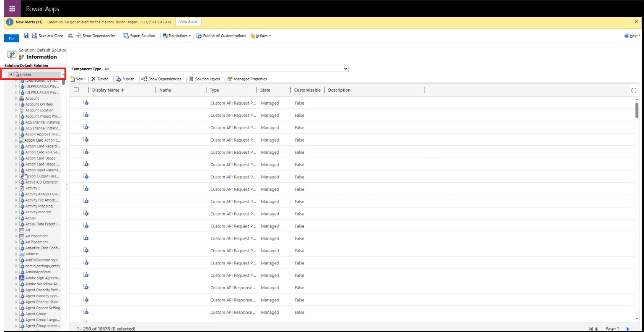Click Publish All Customizations
The width and height of the screenshot is (644, 332).
(x=221, y=36)
